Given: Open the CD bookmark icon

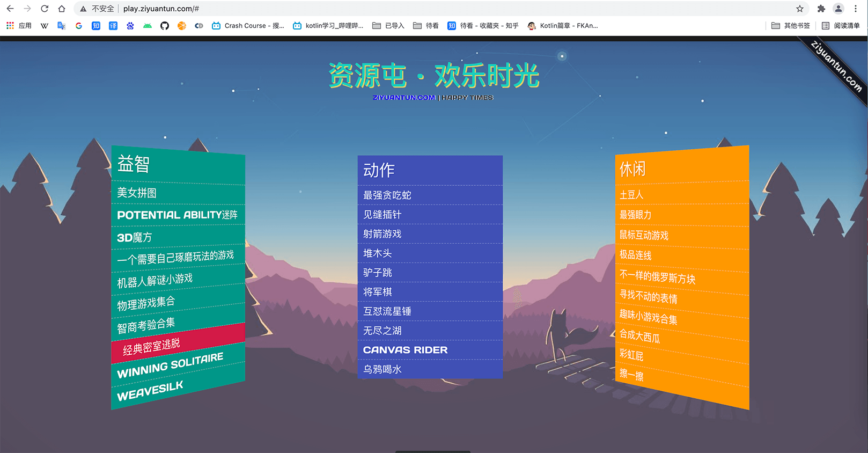Looking at the screenshot, I should click(x=199, y=26).
